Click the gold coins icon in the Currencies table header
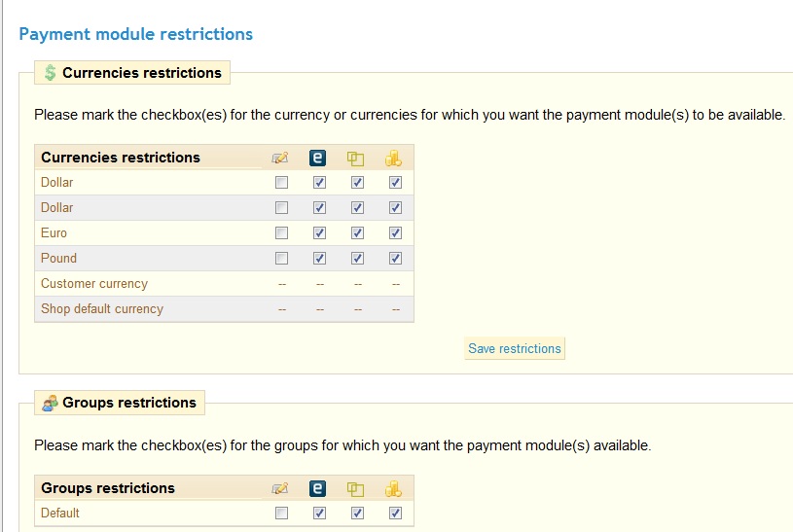This screenshot has width=793, height=532. pyautogui.click(x=394, y=158)
